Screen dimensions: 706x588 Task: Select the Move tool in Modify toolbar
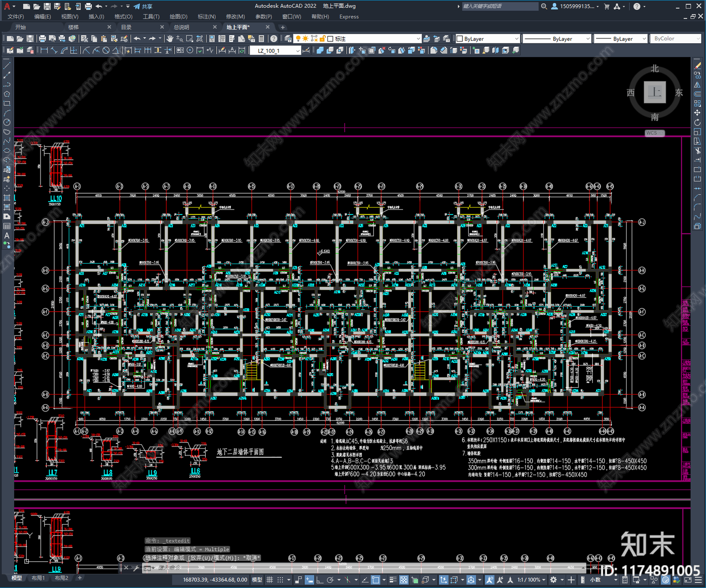click(x=698, y=113)
